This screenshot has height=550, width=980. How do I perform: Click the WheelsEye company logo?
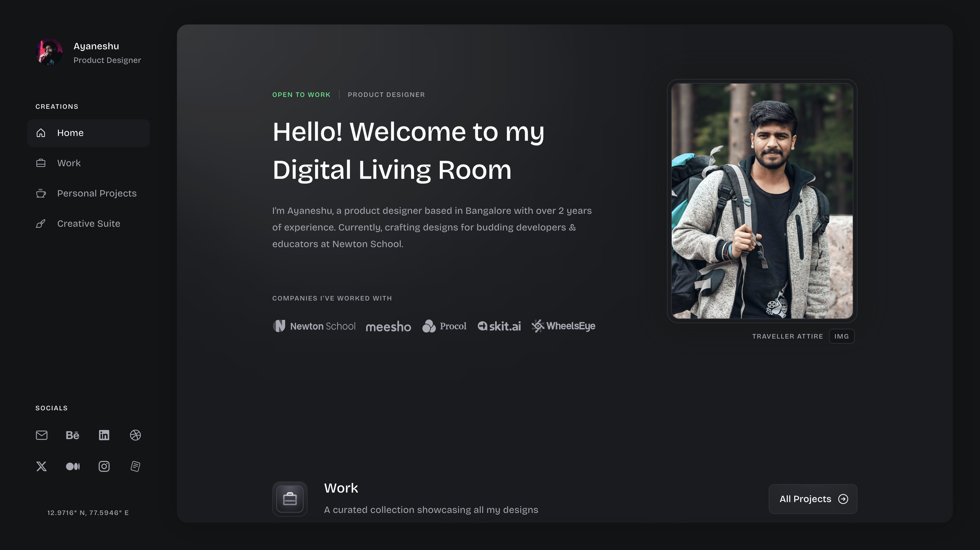coord(563,326)
